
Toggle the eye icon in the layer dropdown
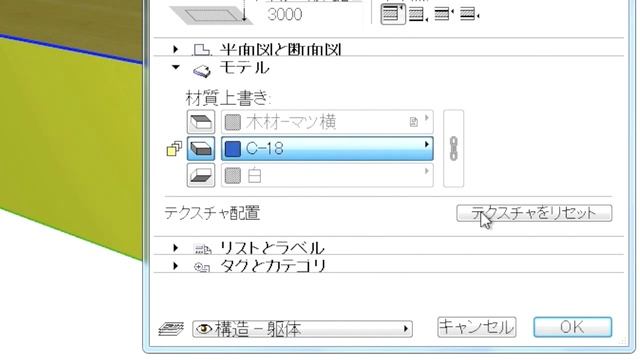204,328
